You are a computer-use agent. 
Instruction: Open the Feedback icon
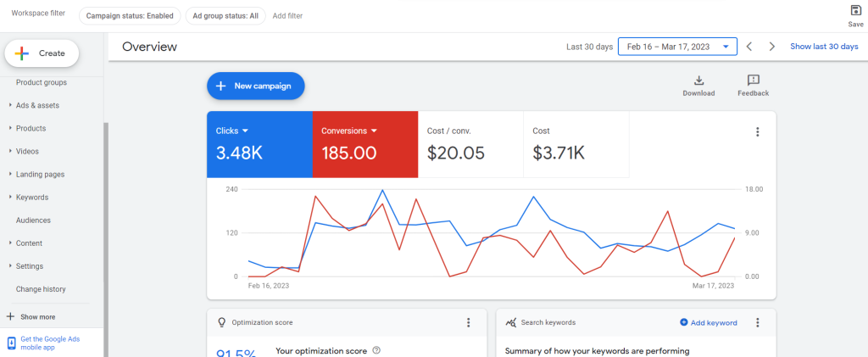click(753, 81)
